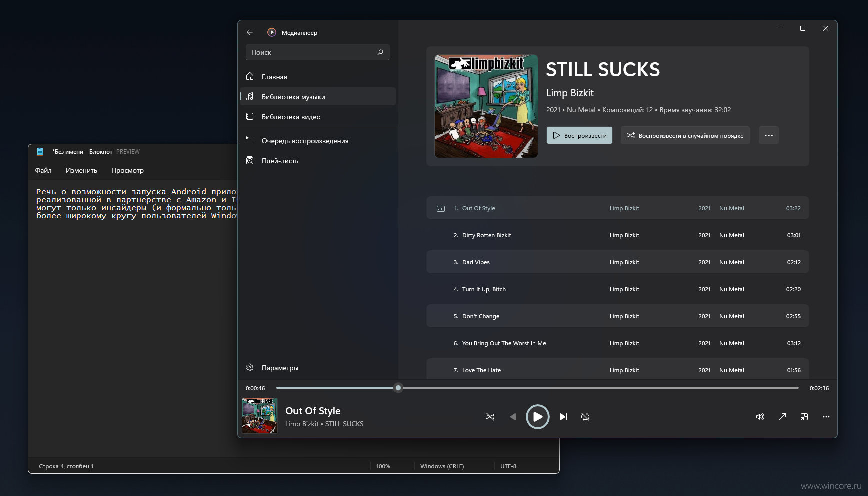The width and height of the screenshot is (868, 496).
Task: Click Строка 4, столбец 1 status text
Action: point(66,466)
